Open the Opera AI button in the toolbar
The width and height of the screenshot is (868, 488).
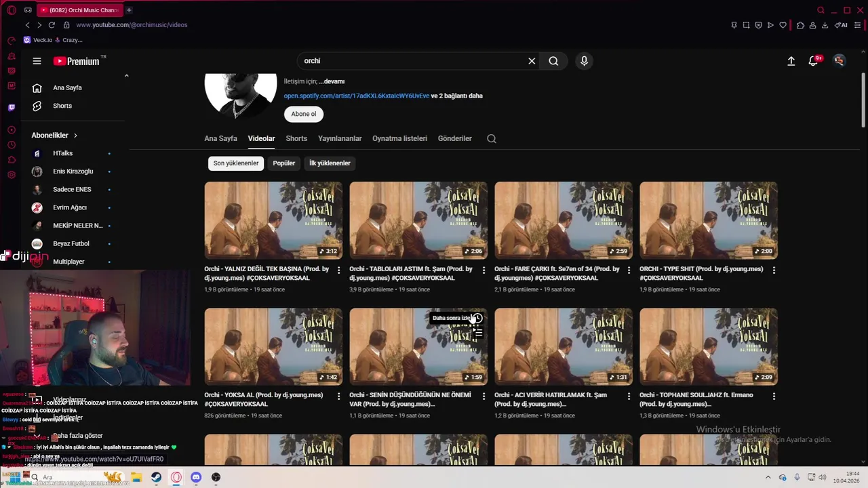(842, 25)
